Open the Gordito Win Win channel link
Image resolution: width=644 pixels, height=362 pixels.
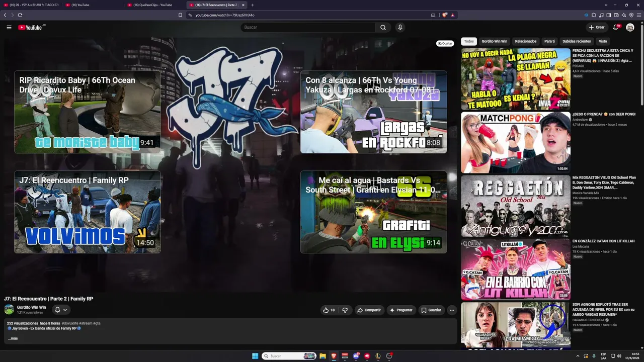click(x=31, y=307)
